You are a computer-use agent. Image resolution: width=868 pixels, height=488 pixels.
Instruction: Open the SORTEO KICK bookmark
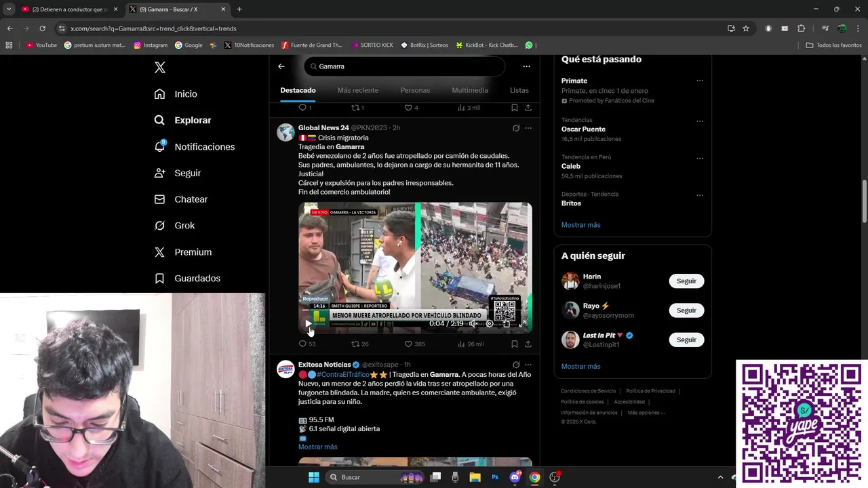[372, 45]
